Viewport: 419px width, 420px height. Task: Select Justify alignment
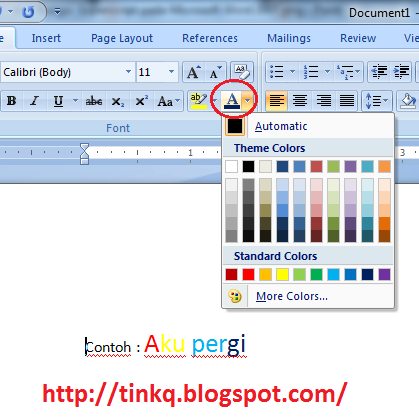347,100
